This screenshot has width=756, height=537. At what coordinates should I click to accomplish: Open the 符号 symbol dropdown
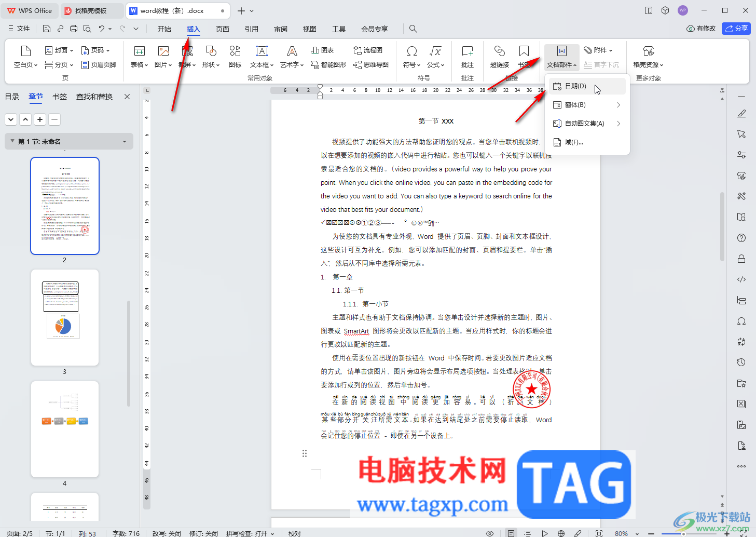[412, 57]
